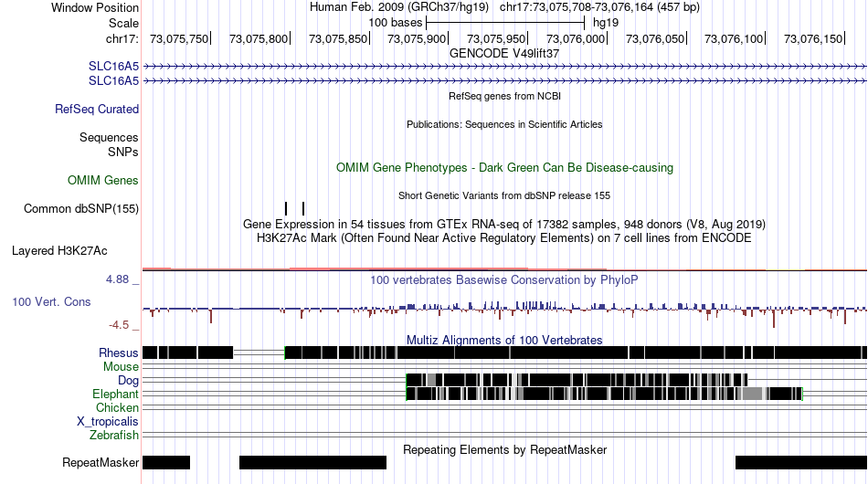The width and height of the screenshot is (868, 484).
Task: Click the 73,076,100 ruler position
Action: pyautogui.click(x=734, y=38)
